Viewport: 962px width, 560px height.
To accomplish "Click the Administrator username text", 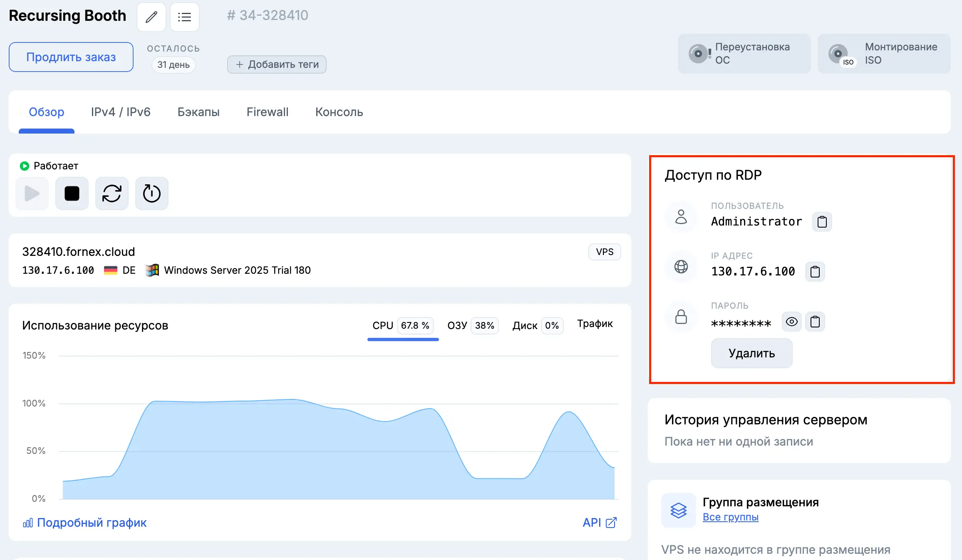I will (x=756, y=222).
